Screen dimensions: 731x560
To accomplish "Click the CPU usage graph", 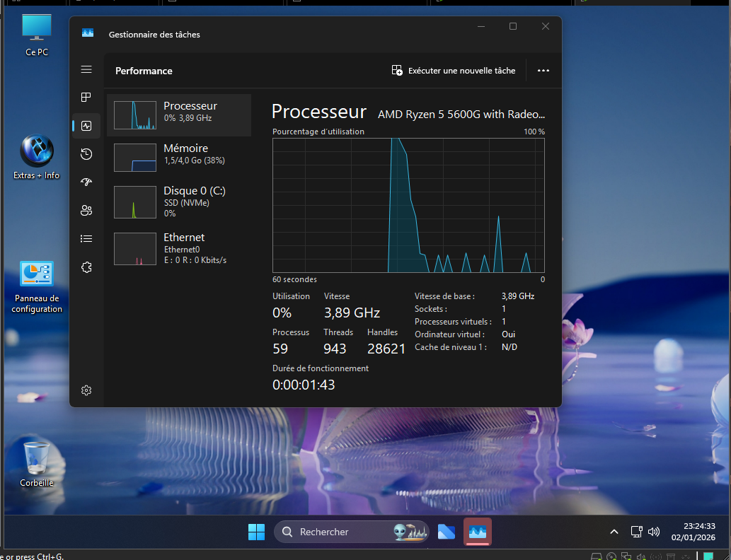I will (x=408, y=205).
